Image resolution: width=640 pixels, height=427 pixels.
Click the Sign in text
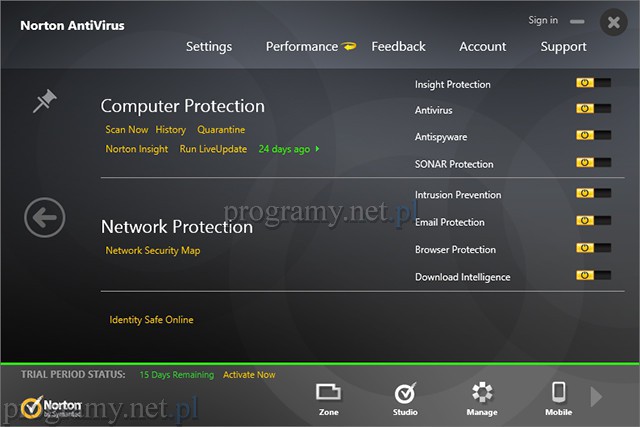pos(543,20)
